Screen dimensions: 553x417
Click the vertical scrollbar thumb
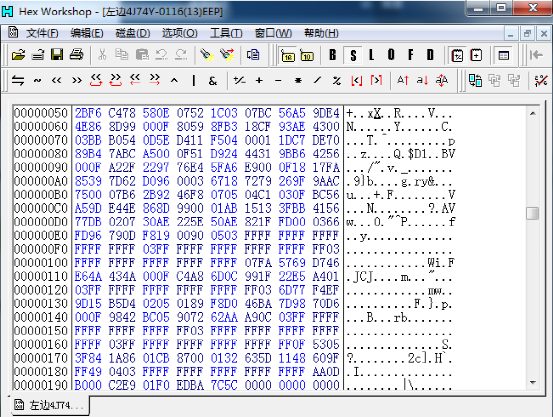pyautogui.click(x=533, y=213)
